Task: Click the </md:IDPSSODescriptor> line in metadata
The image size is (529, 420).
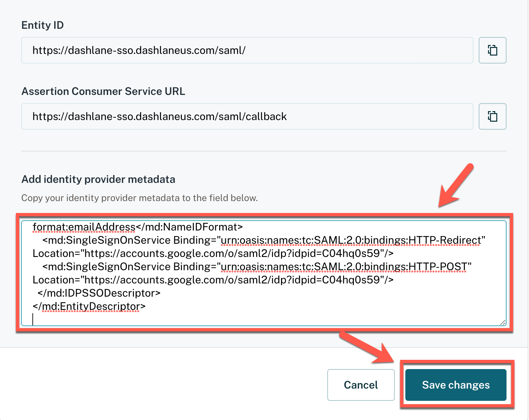Action: pos(99,293)
